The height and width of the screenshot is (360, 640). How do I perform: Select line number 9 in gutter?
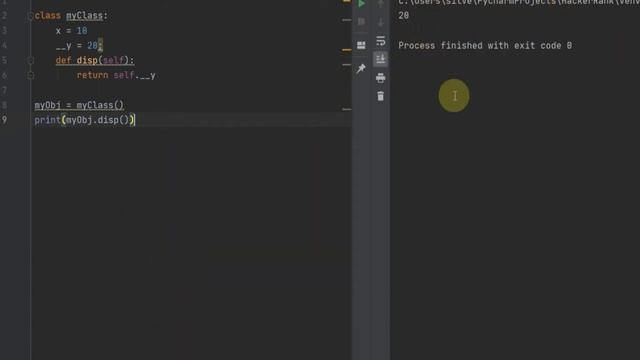point(4,120)
